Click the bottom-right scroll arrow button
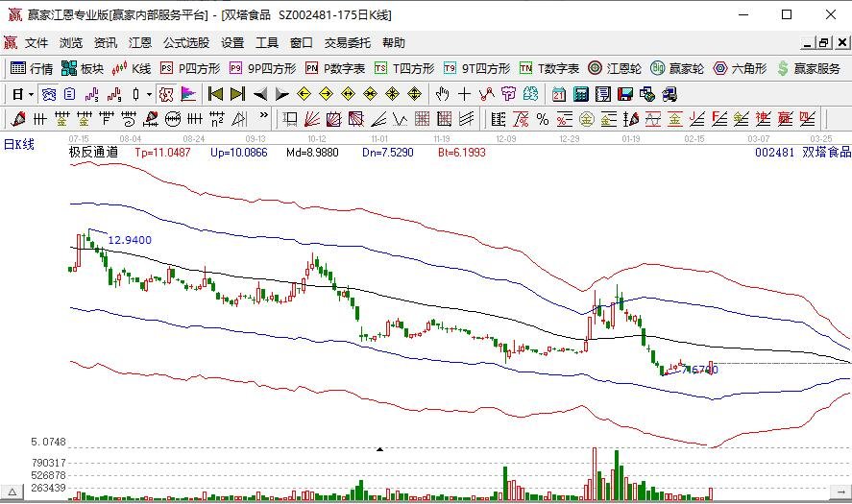Screen dimensions: 852x504 (x=841, y=492)
